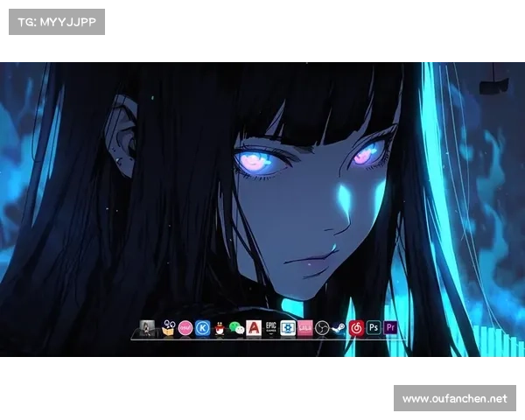The width and height of the screenshot is (525, 420).
Task: Open NetEase Cloud Music red icon
Action: pos(356,328)
